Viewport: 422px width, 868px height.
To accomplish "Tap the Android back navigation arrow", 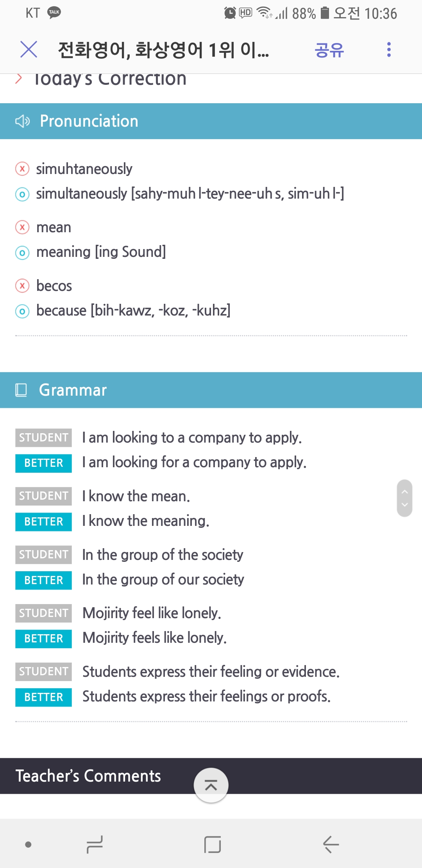I will pyautogui.click(x=331, y=845).
